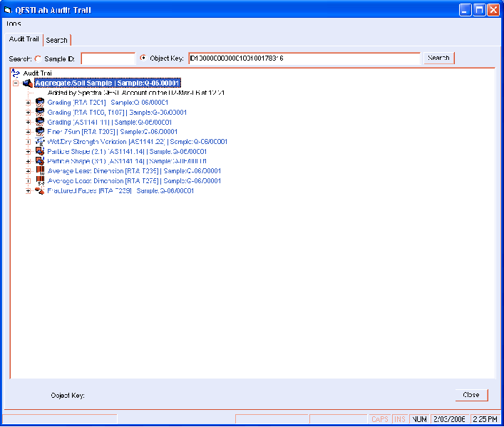
Task: Select Grading [AS1141.11] row text
Action: (x=110, y=122)
